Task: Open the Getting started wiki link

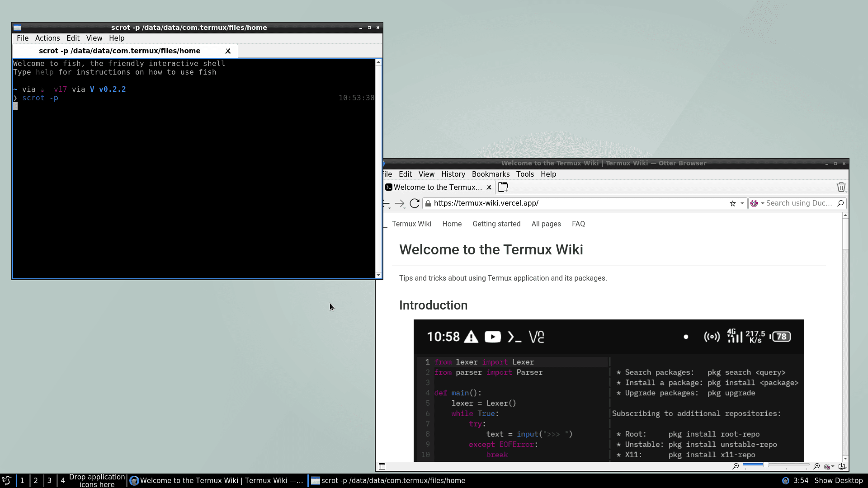Action: [x=496, y=224]
